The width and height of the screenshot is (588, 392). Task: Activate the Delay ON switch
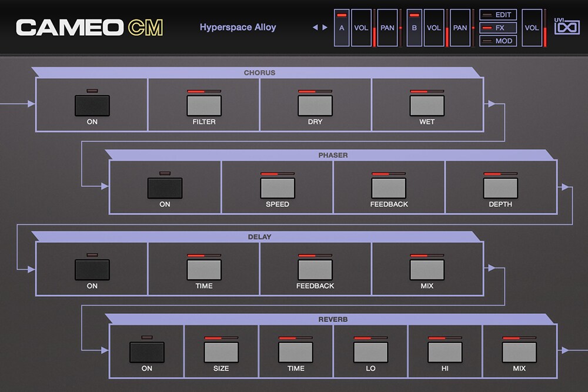tap(92, 270)
